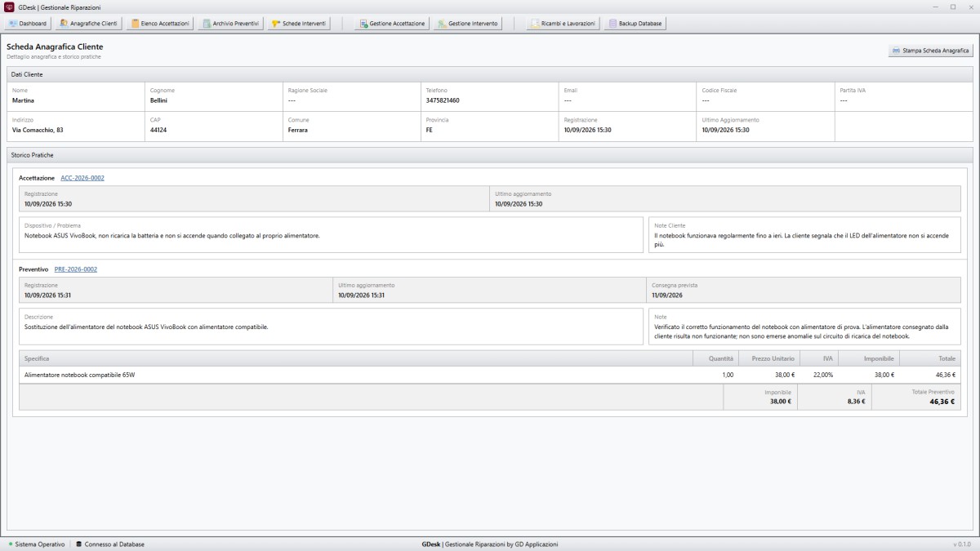Open quote link PRE-2026-0002
Image resolution: width=980 pixels, height=551 pixels.
tap(76, 269)
